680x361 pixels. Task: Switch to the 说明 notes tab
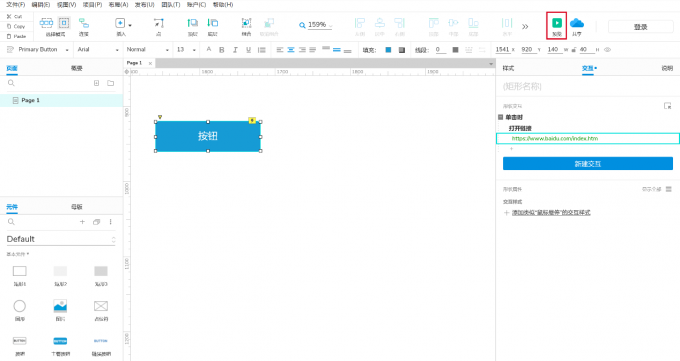coord(667,69)
